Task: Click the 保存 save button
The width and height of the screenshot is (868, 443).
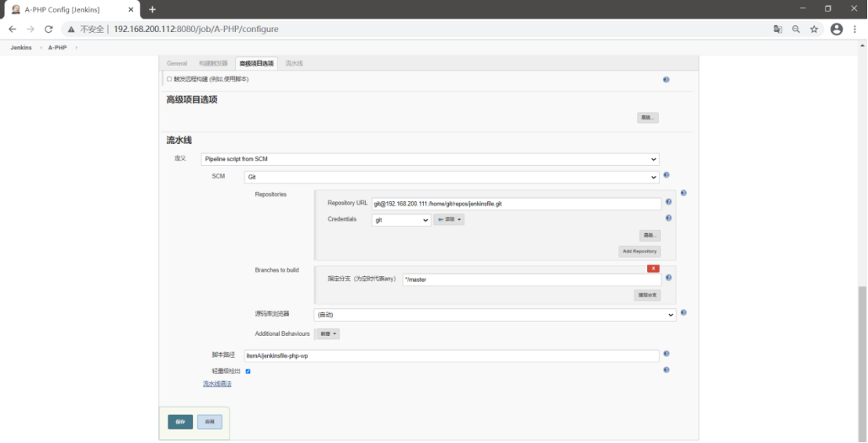Action: click(x=180, y=422)
